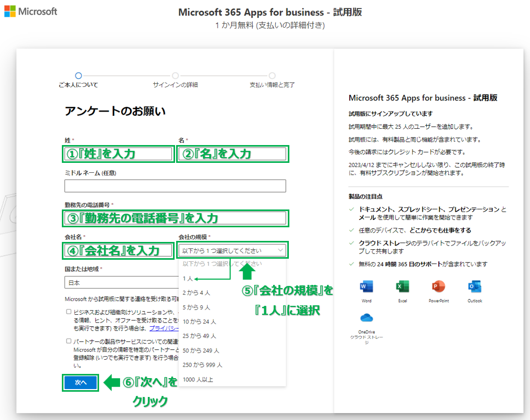530x420 pixels.
Task: Open the 会社の規模 dropdown
Action: [x=233, y=250]
